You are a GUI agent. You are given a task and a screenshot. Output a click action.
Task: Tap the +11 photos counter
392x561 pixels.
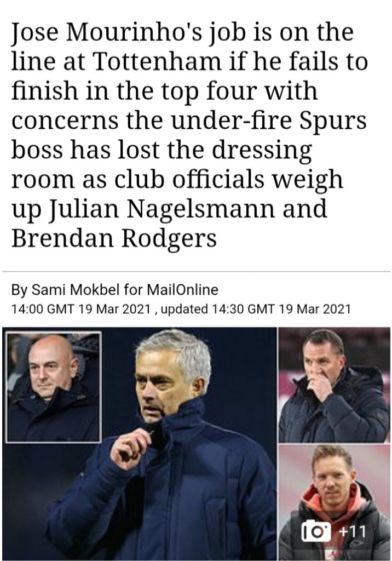pos(352,531)
